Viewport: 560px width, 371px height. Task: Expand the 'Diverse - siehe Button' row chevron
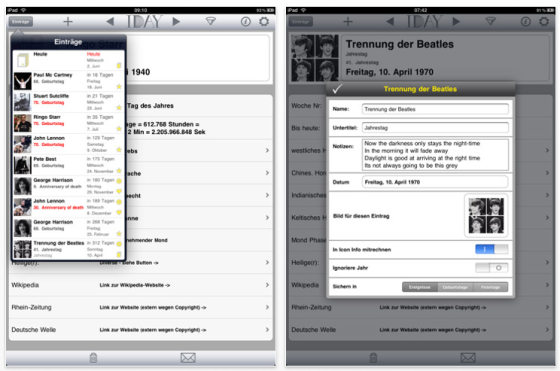pos(267,262)
